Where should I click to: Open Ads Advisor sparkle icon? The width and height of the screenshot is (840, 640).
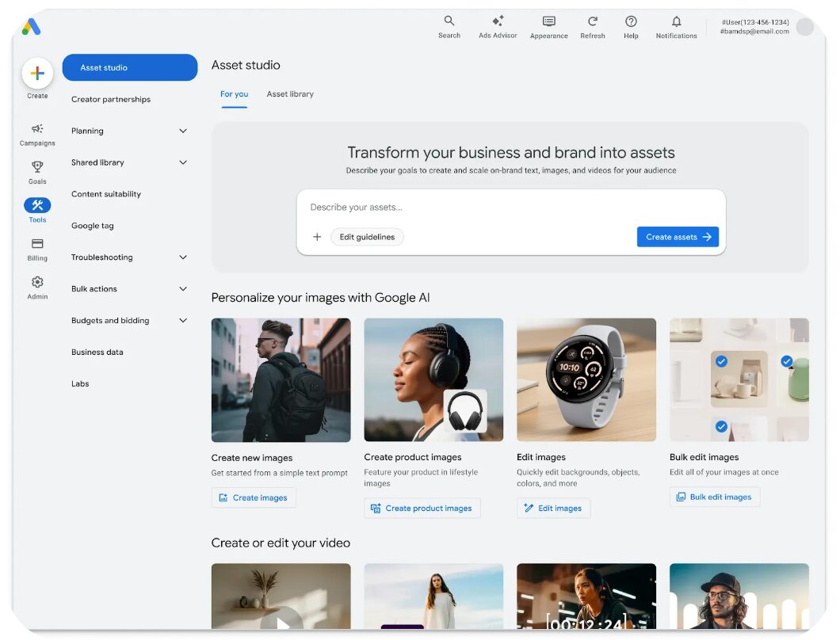click(x=498, y=21)
